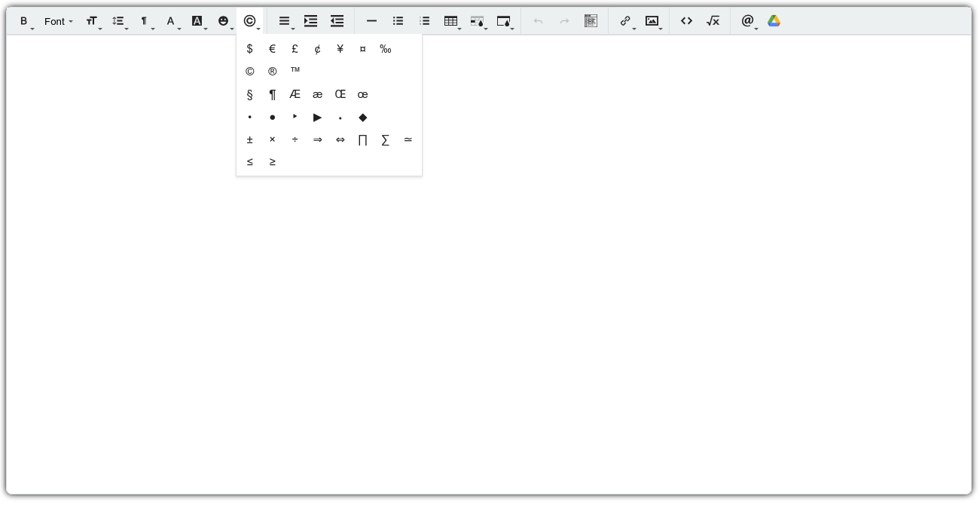Viewport: 980px width, 505px height.
Task: Insert the rightwards double arrow ⇒
Action: [318, 139]
